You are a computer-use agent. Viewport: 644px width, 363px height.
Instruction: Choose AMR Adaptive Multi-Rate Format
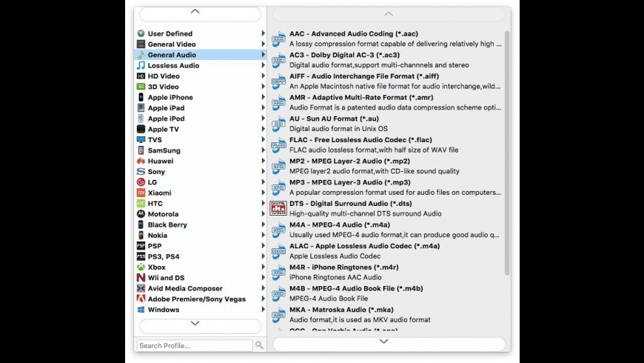click(x=386, y=102)
